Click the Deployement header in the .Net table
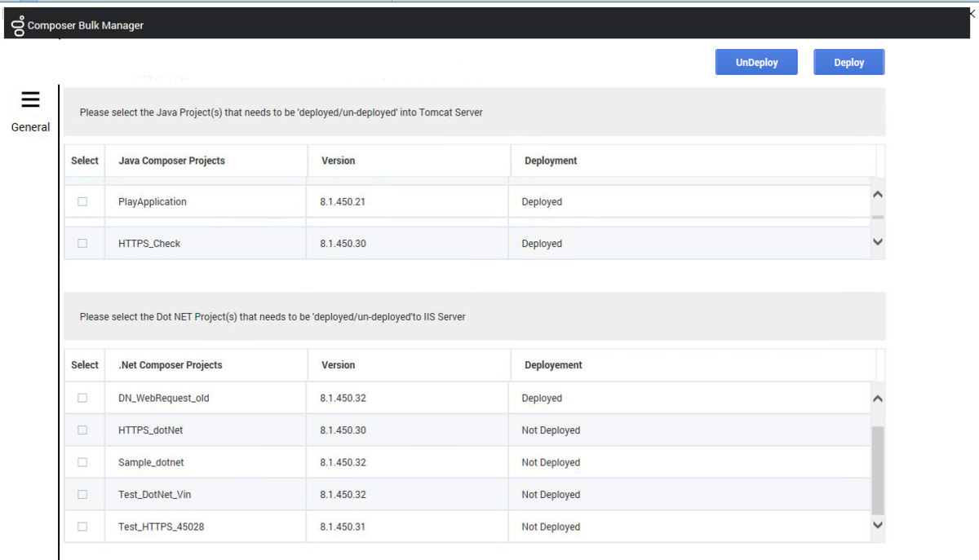Image resolution: width=979 pixels, height=560 pixels. pos(553,365)
